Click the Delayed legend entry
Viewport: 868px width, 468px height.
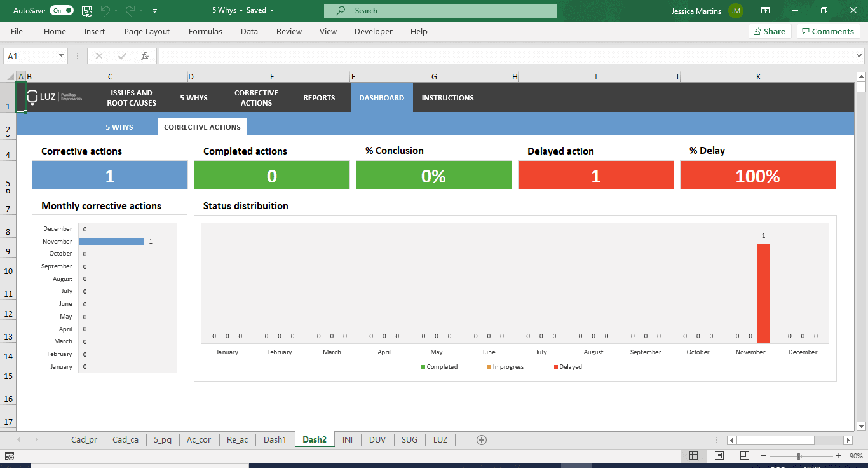tap(567, 367)
